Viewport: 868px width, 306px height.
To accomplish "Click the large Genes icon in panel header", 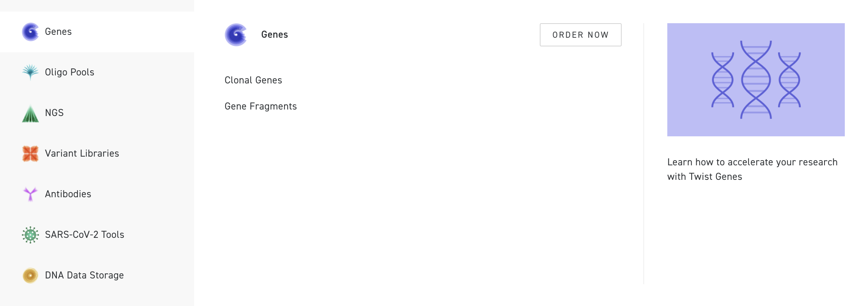I will (x=236, y=35).
